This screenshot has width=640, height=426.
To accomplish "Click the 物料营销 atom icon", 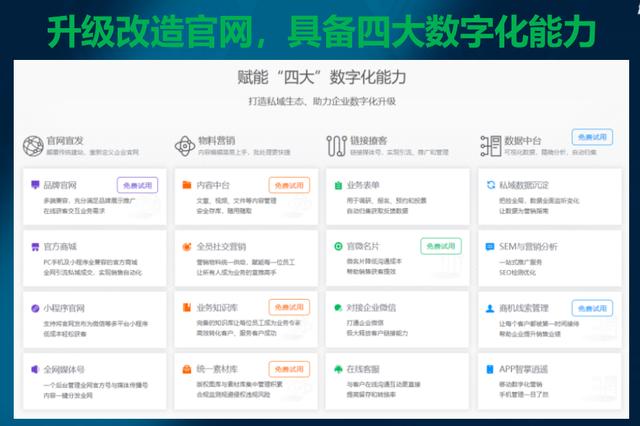I will click(x=184, y=146).
